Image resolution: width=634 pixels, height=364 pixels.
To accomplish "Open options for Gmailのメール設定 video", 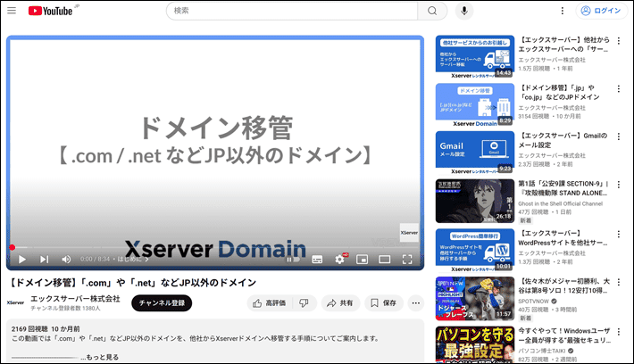I will (x=619, y=136).
